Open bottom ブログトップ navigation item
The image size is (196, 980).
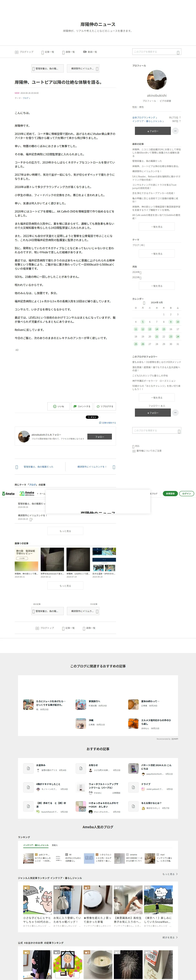point(45,628)
